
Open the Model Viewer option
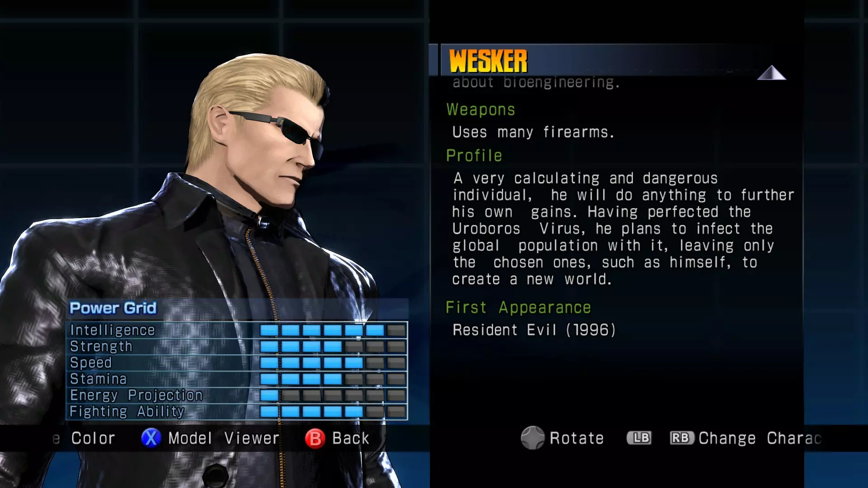(224, 438)
